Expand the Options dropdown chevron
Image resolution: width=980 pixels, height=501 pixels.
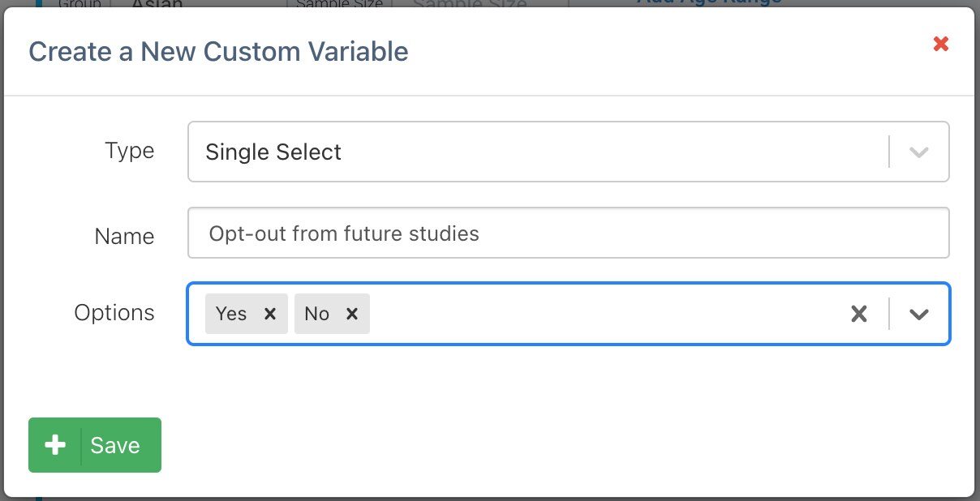[918, 314]
